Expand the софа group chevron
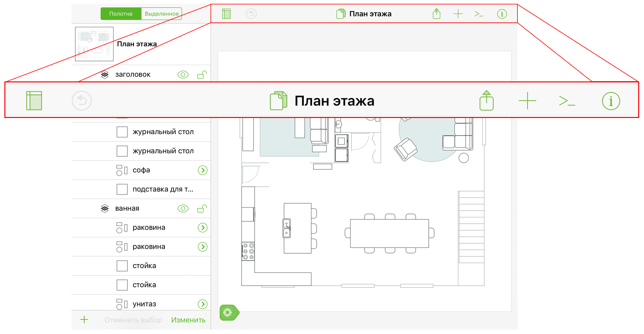Viewport: 644px width, 334px height. (203, 170)
